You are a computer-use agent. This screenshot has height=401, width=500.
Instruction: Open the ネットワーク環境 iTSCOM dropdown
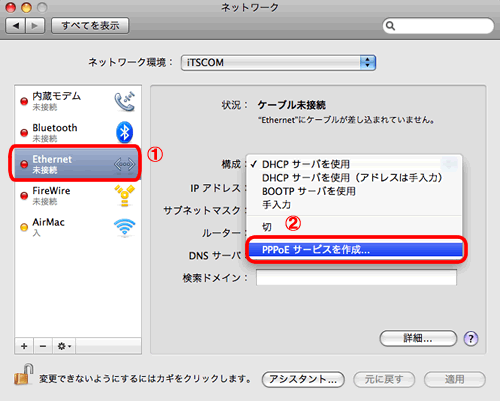[278, 63]
